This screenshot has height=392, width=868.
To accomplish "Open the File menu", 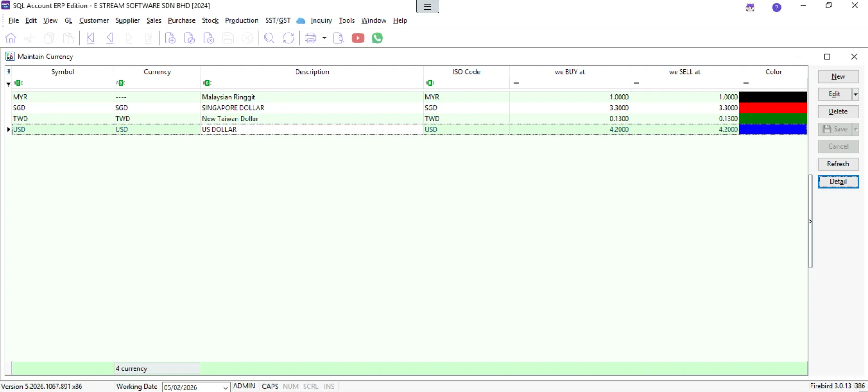I will coord(14,20).
